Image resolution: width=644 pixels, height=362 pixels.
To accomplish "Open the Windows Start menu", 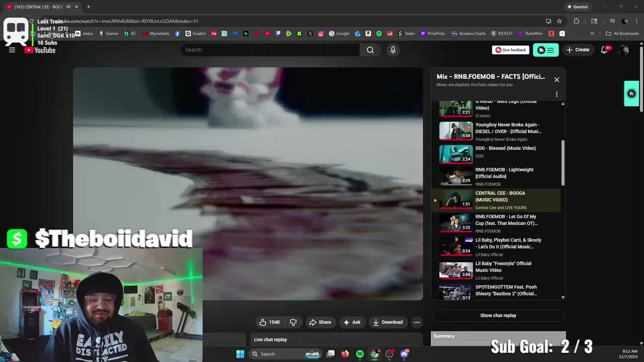I will click(240, 354).
